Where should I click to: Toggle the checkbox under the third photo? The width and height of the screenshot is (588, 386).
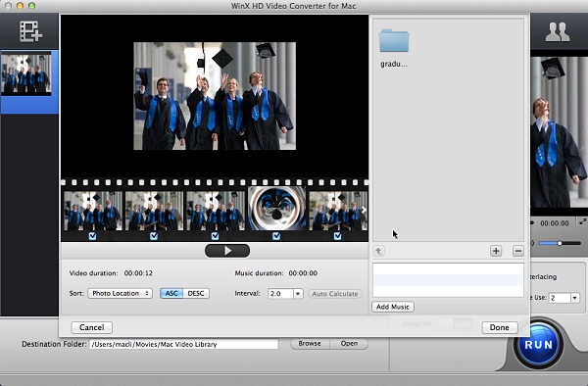215,236
